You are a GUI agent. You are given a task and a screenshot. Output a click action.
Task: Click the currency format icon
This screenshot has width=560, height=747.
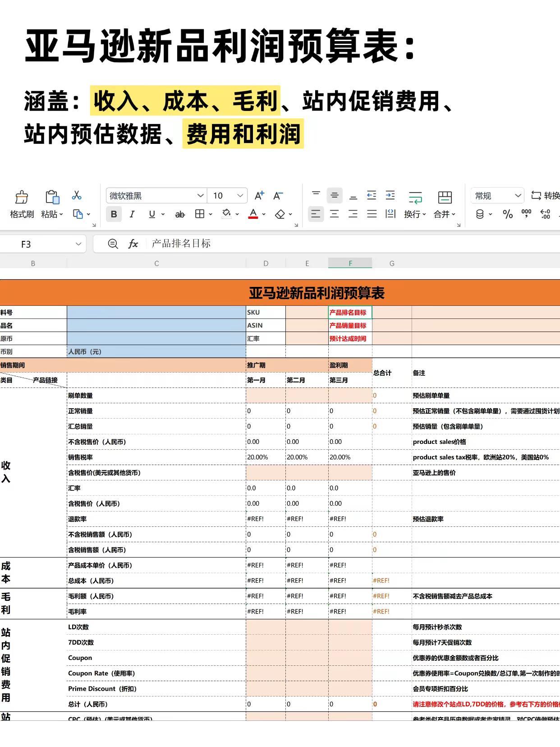pos(481,214)
